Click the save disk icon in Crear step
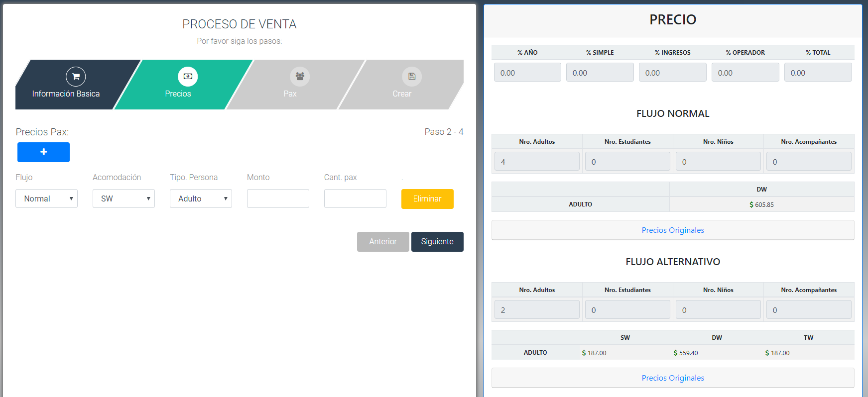Viewport: 868px width, 397px height. point(412,77)
